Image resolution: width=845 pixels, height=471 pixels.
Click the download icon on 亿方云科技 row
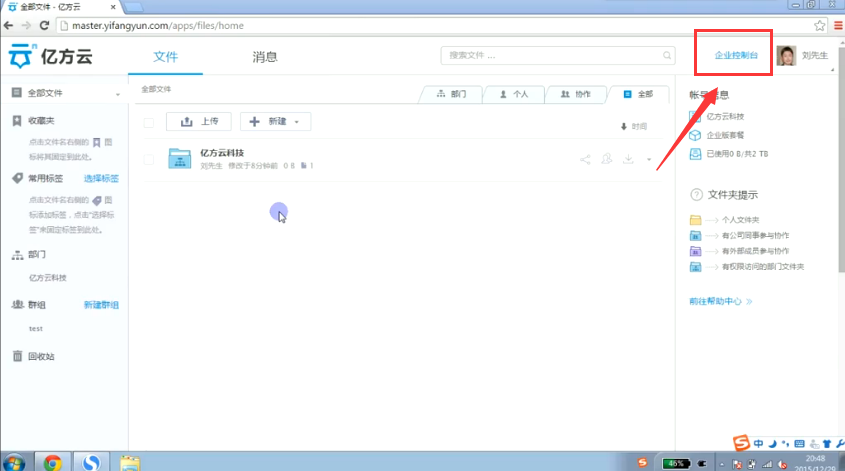(628, 159)
